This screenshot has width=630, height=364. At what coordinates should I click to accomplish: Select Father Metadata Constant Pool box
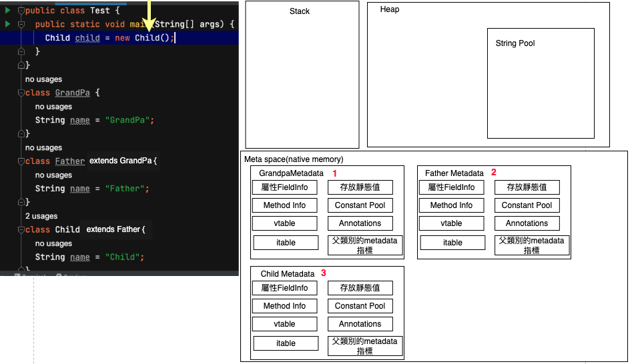coord(527,205)
